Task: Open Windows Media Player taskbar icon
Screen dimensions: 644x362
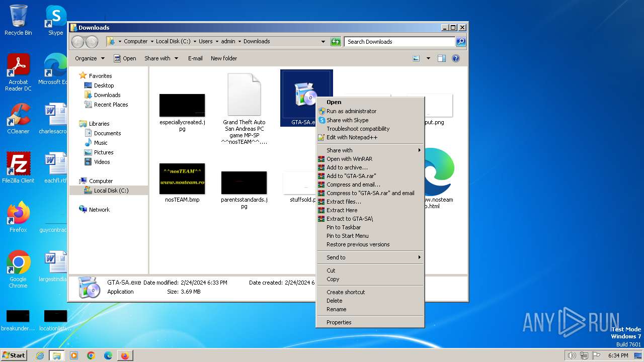Action: 74,355
